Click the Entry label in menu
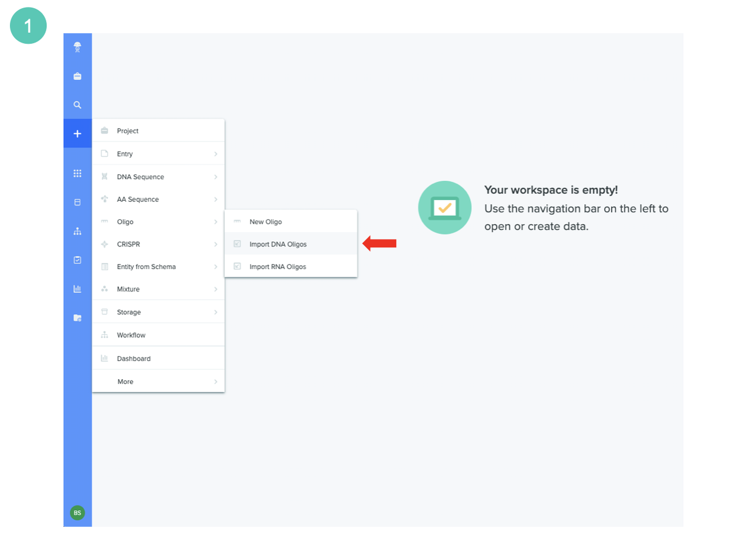 pos(125,154)
